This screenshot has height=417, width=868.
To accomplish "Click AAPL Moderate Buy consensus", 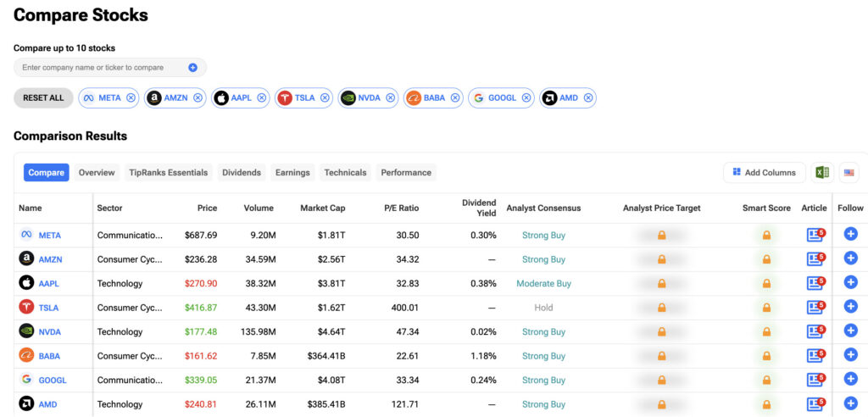I will [x=543, y=284].
